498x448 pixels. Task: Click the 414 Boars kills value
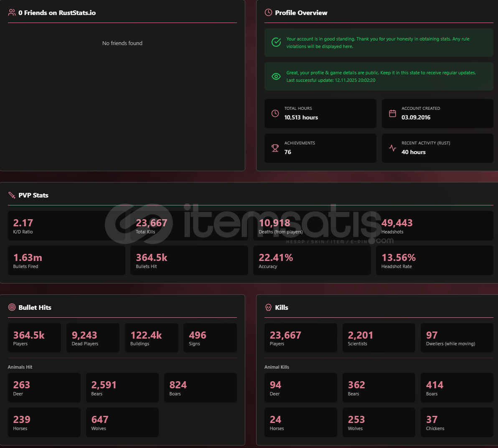click(x=434, y=385)
